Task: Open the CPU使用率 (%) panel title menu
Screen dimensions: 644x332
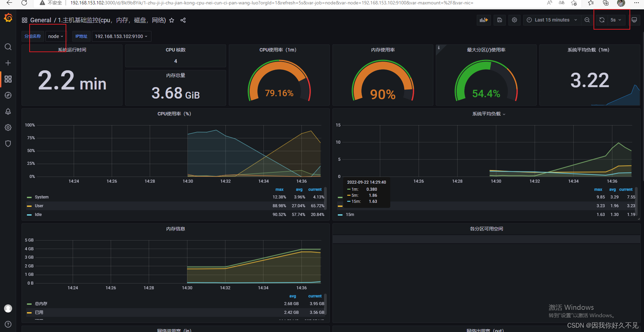Action: click(x=174, y=114)
